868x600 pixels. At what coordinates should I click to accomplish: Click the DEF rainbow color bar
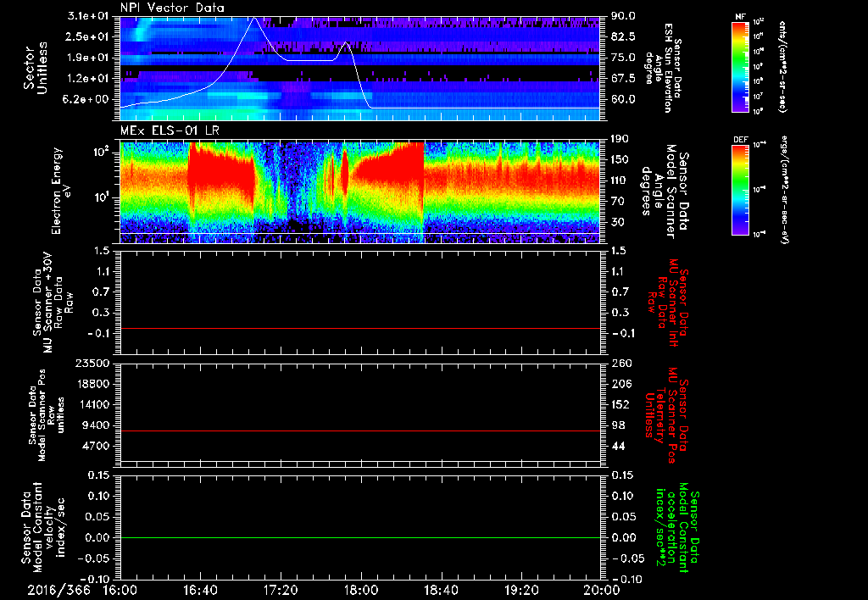741,190
